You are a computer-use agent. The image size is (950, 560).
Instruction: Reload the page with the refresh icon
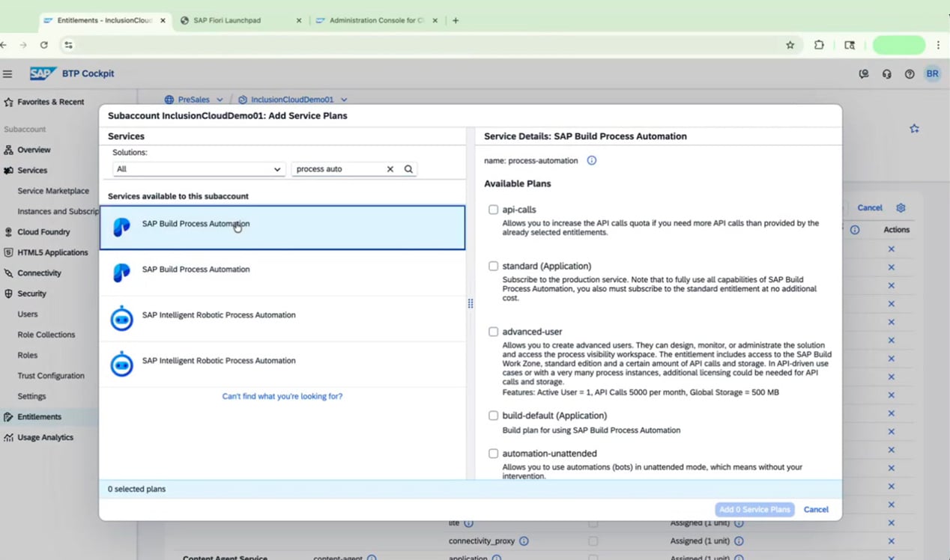tap(44, 45)
